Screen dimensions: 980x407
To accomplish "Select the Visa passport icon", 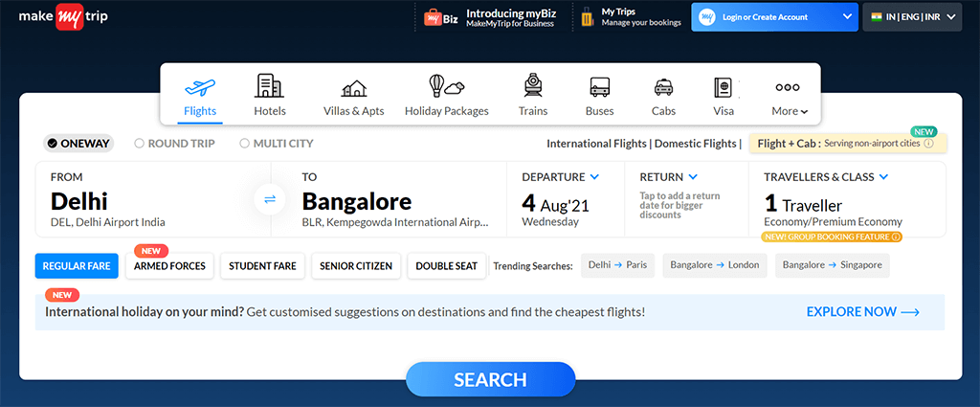I will pos(724,87).
